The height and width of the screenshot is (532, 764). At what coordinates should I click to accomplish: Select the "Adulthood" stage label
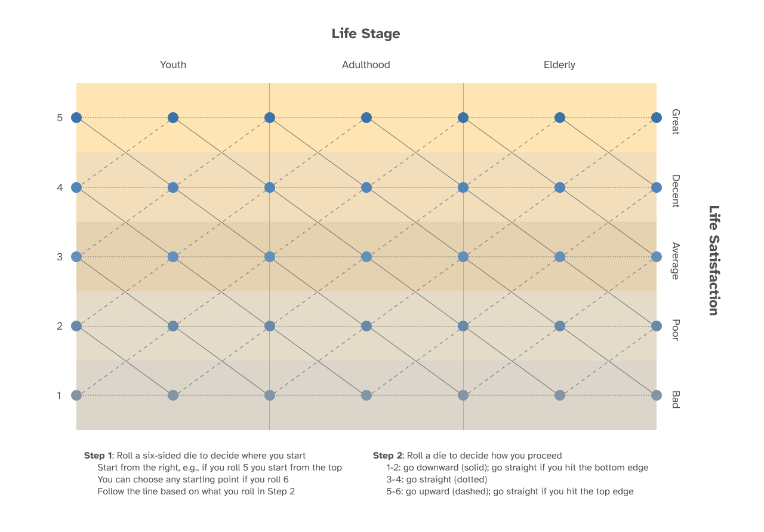[366, 64]
